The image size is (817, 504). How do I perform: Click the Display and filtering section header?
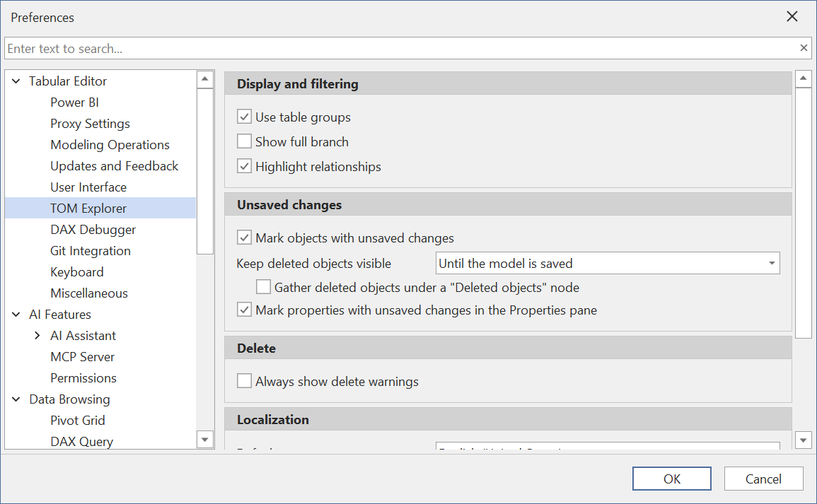pyautogui.click(x=508, y=84)
